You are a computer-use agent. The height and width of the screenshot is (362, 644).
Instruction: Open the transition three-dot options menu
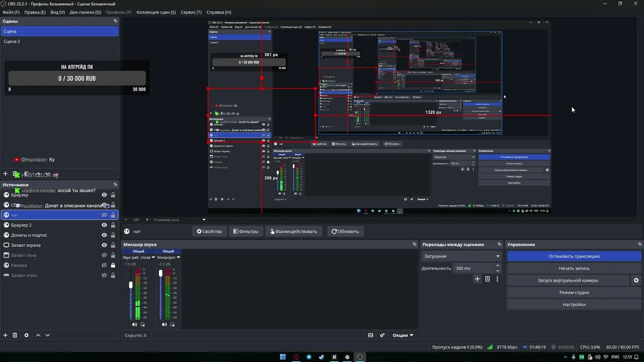pos(498,279)
